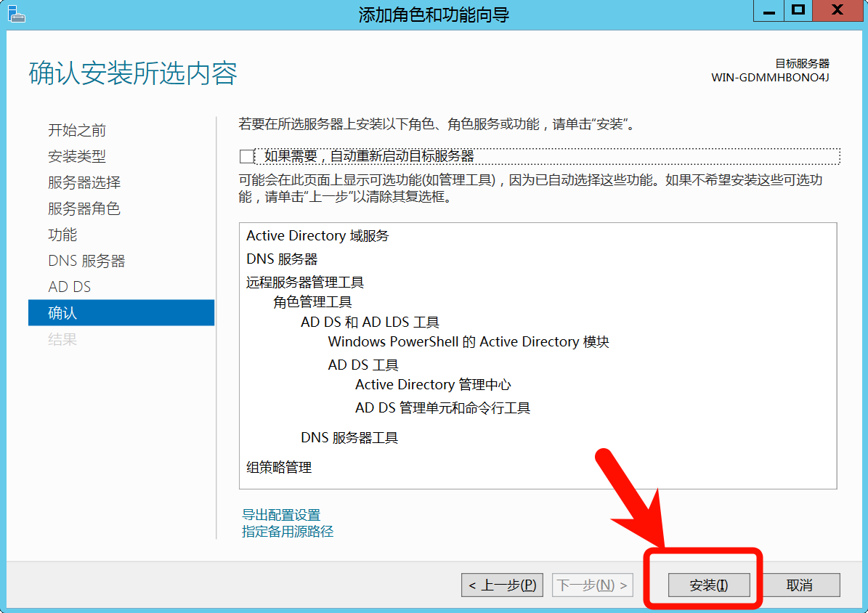Go to the 开始之前 step

pos(77,130)
